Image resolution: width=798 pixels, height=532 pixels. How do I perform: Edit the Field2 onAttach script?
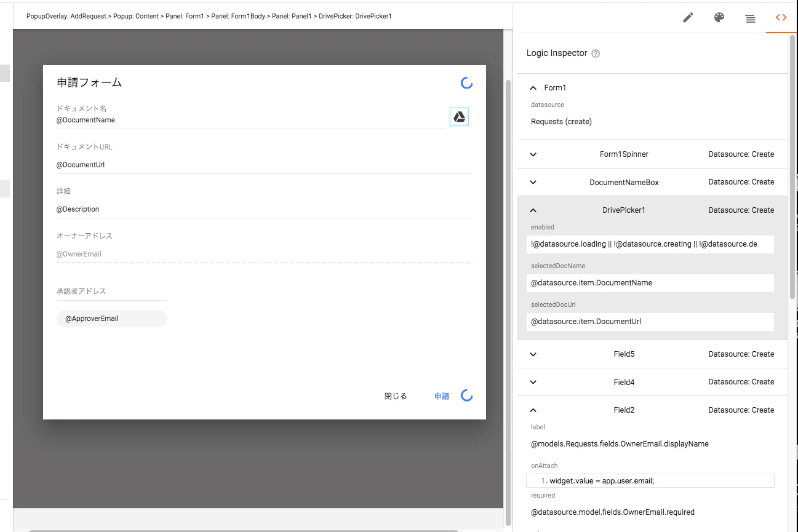[650, 481]
